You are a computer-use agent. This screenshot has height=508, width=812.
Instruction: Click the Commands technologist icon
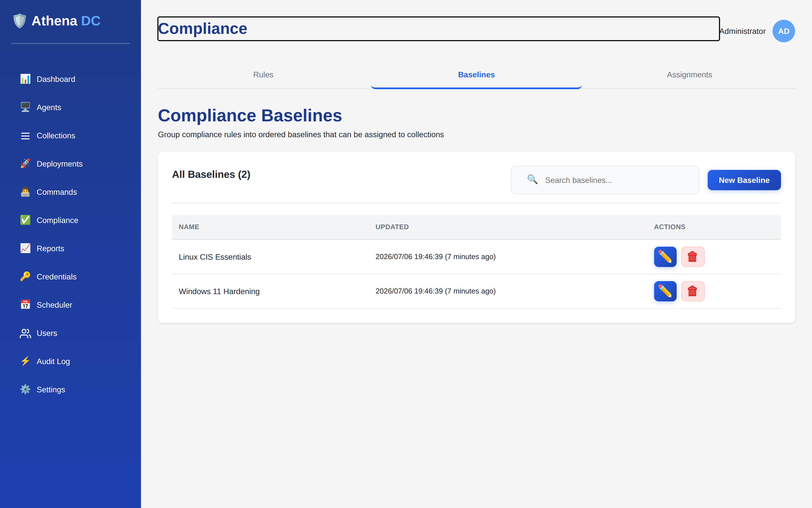coord(25,192)
